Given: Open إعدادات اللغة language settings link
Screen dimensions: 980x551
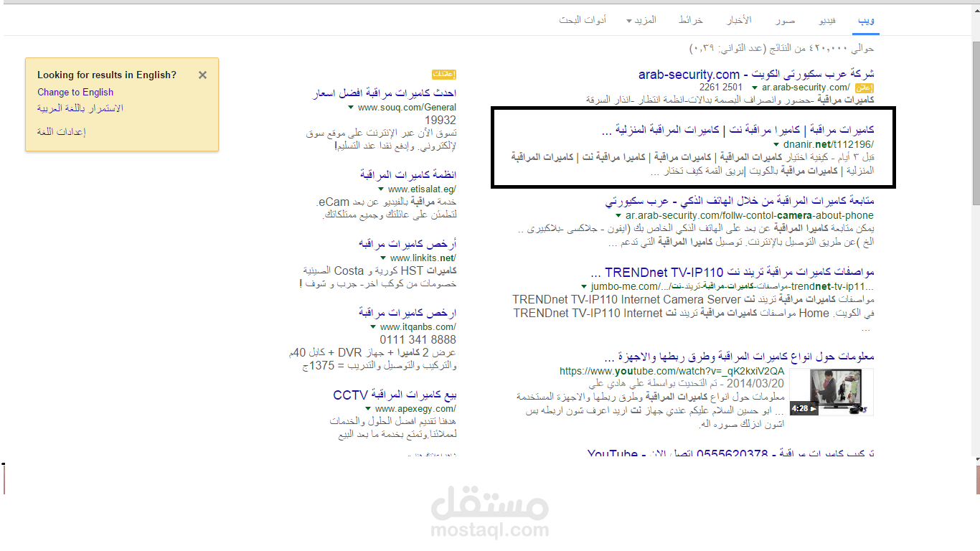Looking at the screenshot, I should (62, 132).
